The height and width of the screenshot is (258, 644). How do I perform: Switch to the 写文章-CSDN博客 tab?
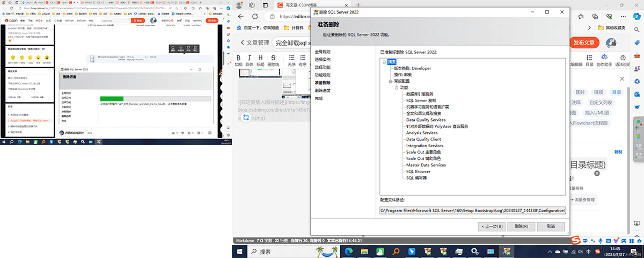click(310, 4)
